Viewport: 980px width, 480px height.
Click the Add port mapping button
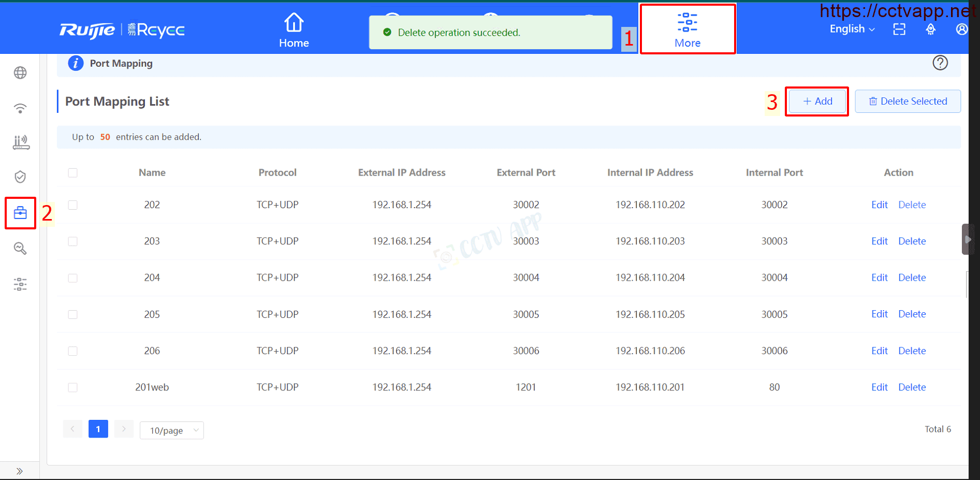coord(817,101)
